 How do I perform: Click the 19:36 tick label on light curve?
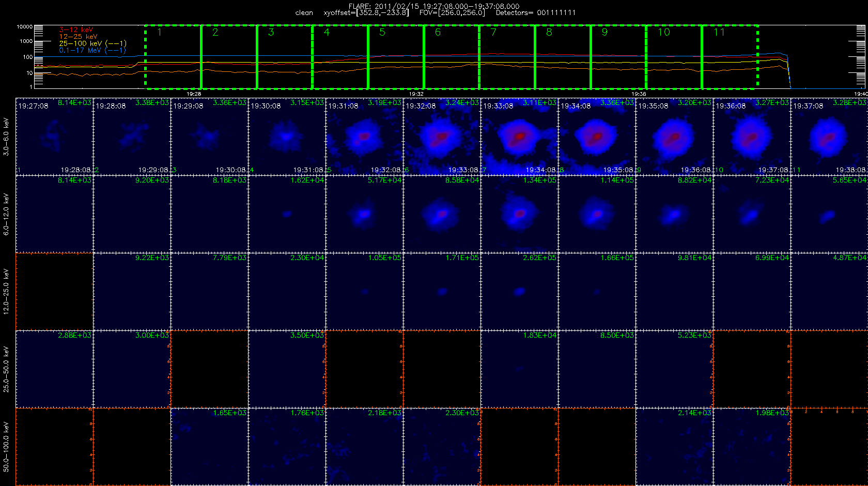click(639, 94)
